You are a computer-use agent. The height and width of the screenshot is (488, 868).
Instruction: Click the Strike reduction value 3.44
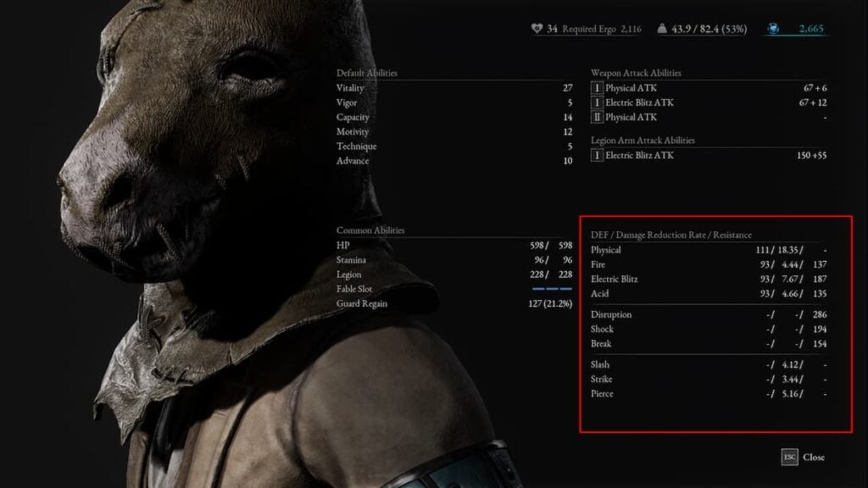tap(790, 379)
